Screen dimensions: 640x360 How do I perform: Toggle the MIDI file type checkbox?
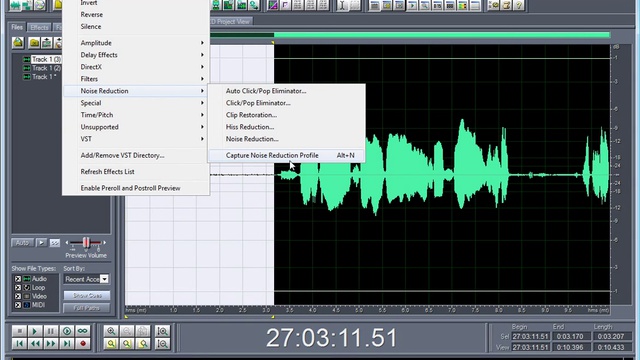(x=18, y=305)
